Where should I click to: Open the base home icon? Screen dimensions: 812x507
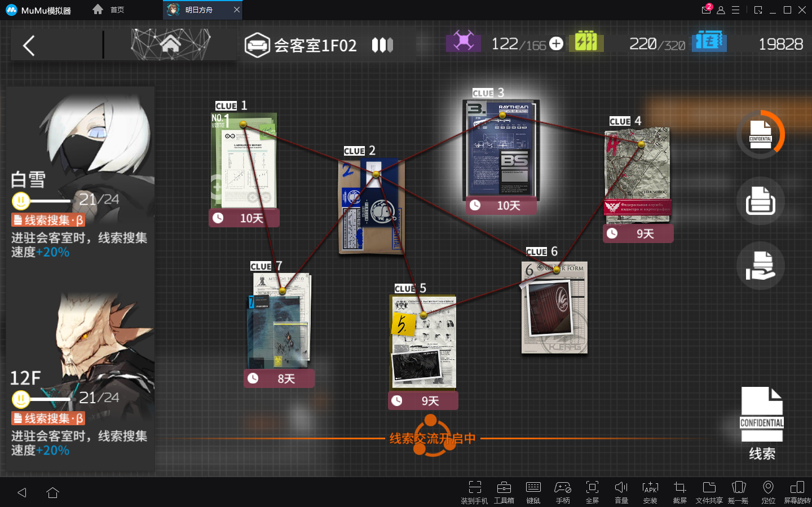(x=170, y=44)
